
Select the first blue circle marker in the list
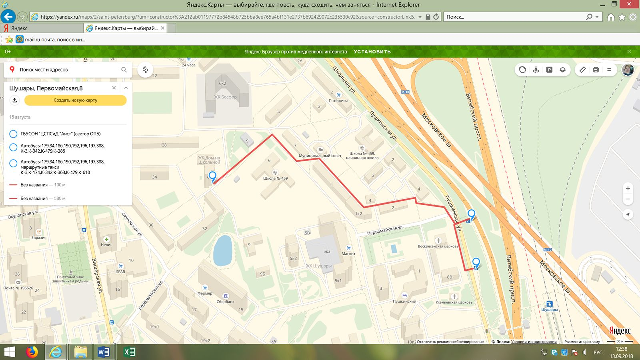[x=13, y=134]
